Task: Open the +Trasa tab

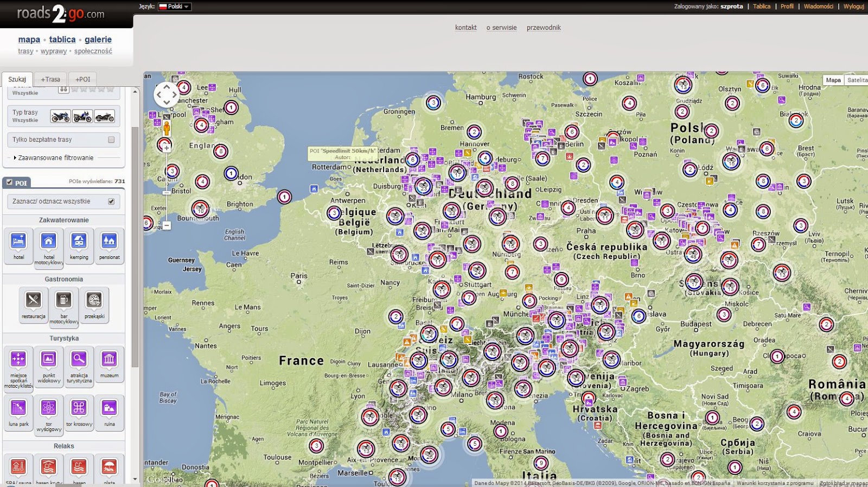Action: (50, 79)
